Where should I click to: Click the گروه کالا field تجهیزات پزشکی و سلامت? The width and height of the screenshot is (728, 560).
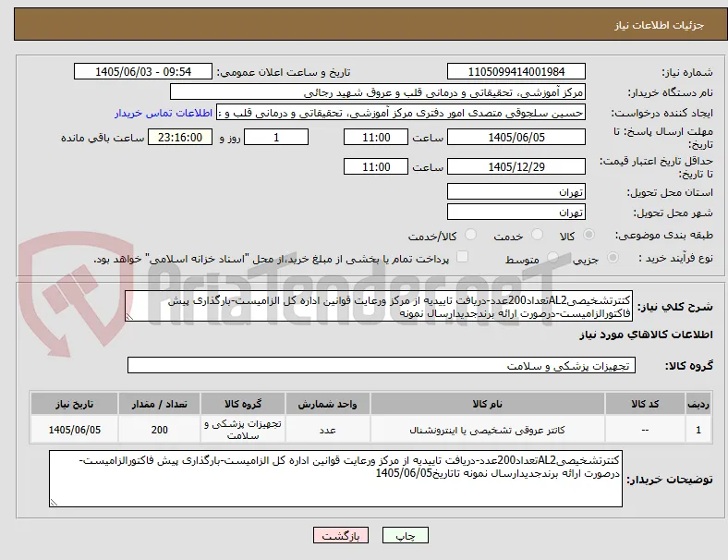click(x=382, y=365)
